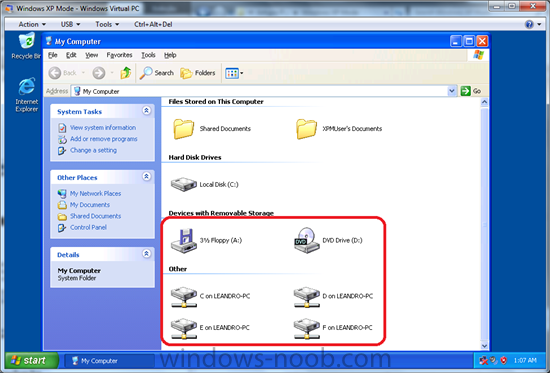Open Search from the toolbar
Image resolution: width=550 pixels, height=373 pixels.
pyautogui.click(x=156, y=73)
